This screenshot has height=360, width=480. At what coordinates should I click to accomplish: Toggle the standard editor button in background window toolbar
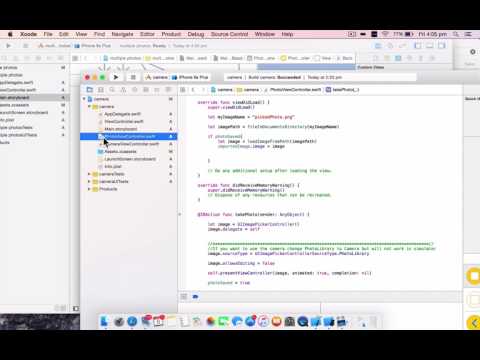pos(378,46)
